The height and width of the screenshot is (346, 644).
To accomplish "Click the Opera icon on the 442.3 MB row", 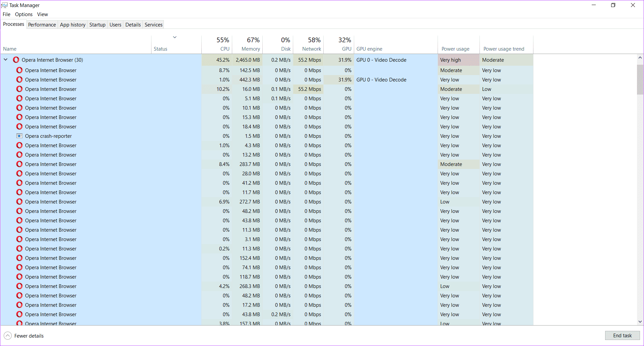I will tap(19, 79).
